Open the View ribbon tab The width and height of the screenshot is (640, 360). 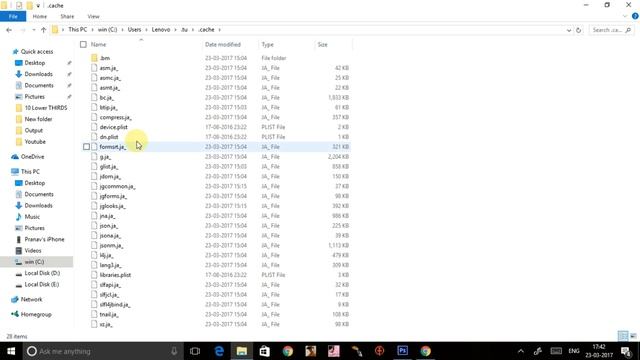(x=93, y=16)
